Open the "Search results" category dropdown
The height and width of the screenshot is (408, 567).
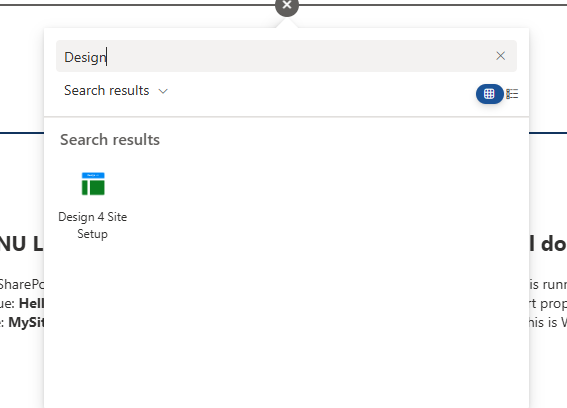pos(116,90)
